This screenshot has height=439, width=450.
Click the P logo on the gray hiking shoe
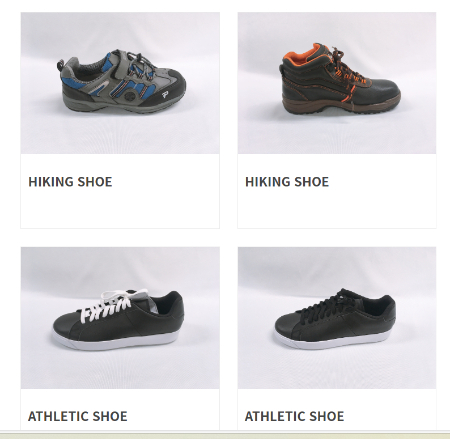166,95
